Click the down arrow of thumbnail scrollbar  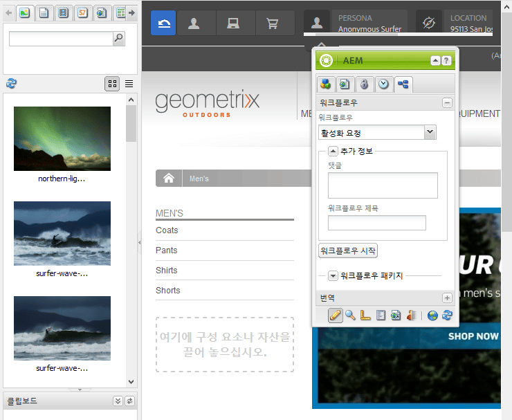[131, 381]
